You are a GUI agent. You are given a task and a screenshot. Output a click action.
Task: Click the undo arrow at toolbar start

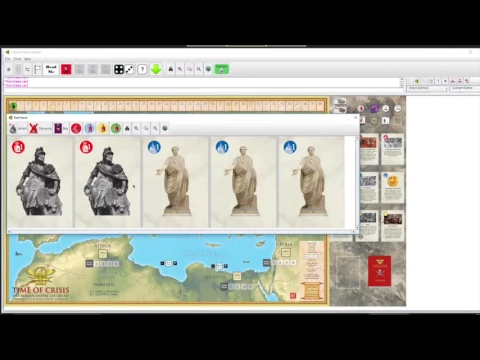click(x=9, y=69)
